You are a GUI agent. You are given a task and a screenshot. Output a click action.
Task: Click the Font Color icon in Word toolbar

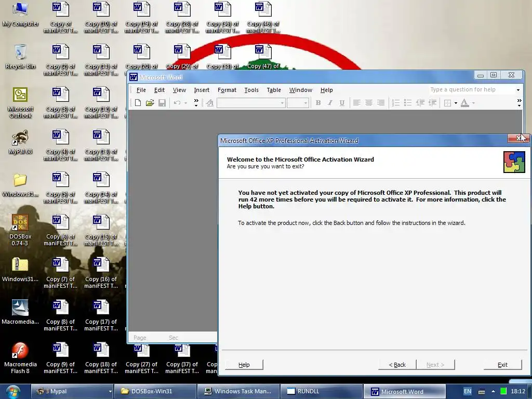pos(465,103)
